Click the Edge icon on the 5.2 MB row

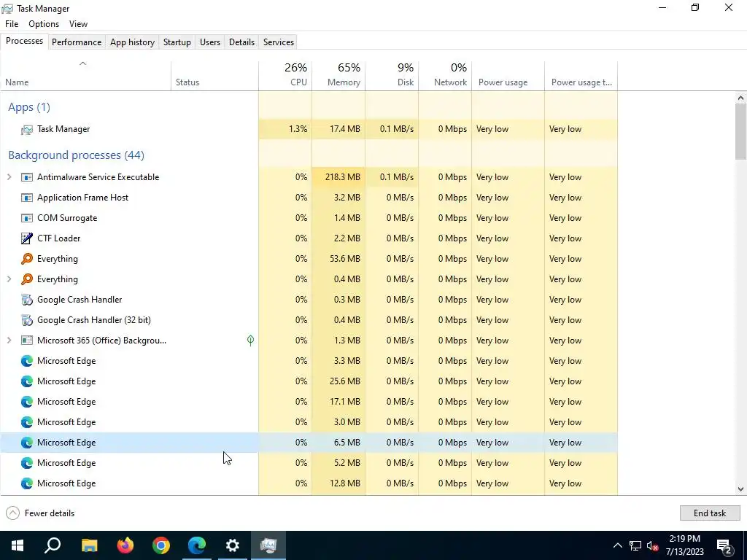point(27,463)
